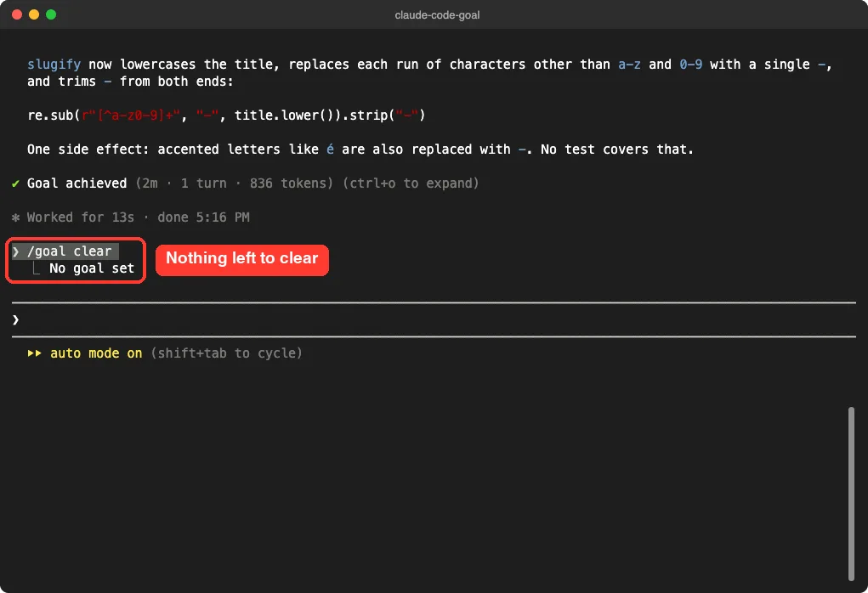Click the green checkmark beside Goal achieved
The width and height of the screenshot is (868, 593).
tap(15, 184)
